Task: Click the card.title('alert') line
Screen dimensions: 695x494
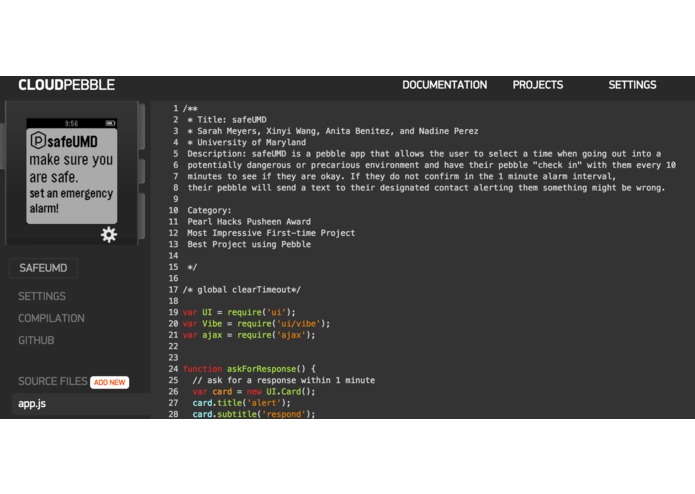Action: pos(242,403)
